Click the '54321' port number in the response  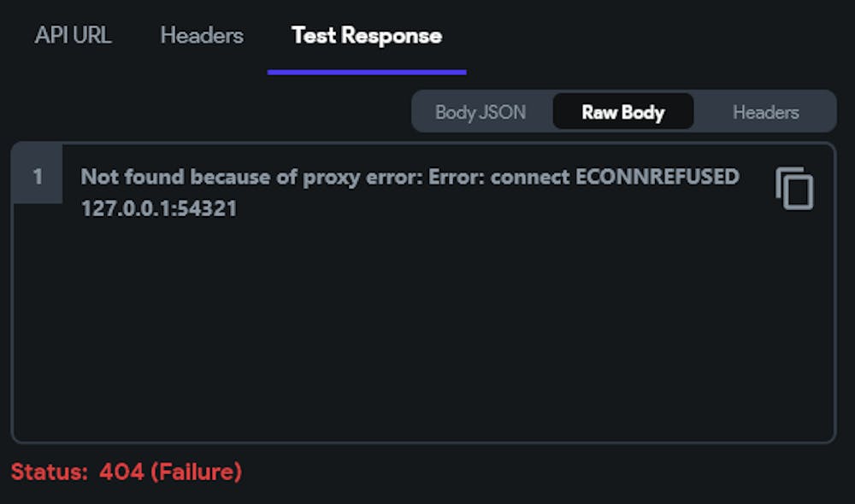click(x=207, y=208)
